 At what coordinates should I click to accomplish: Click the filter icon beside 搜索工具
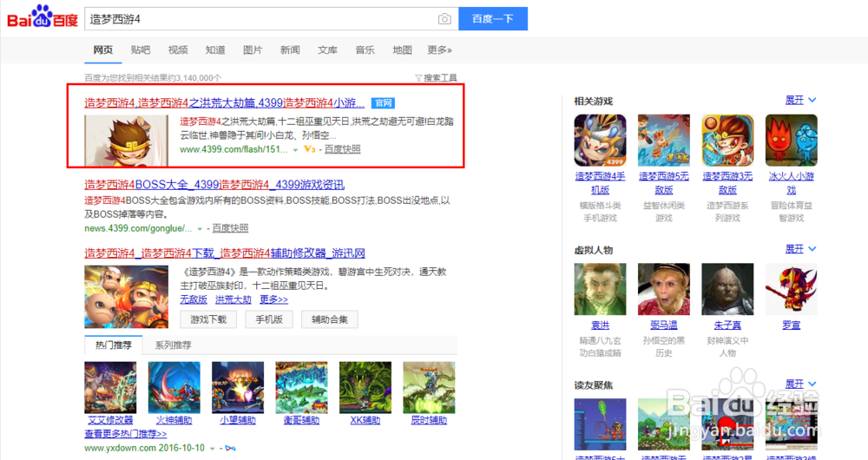click(x=418, y=78)
